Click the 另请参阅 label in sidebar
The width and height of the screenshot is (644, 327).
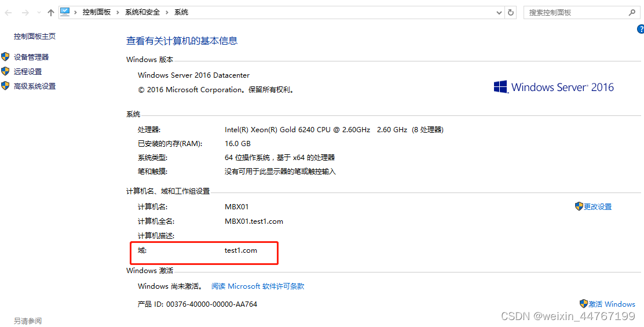pyautogui.click(x=28, y=321)
